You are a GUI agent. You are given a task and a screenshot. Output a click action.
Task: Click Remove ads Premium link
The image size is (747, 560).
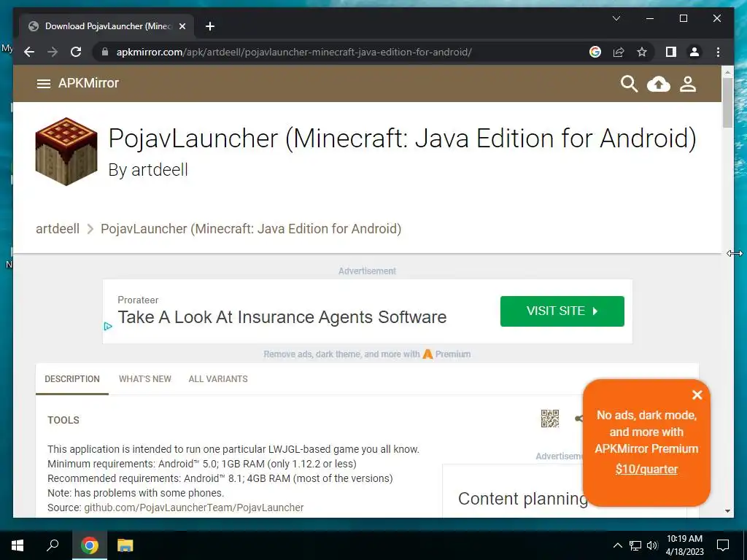pyautogui.click(x=367, y=354)
